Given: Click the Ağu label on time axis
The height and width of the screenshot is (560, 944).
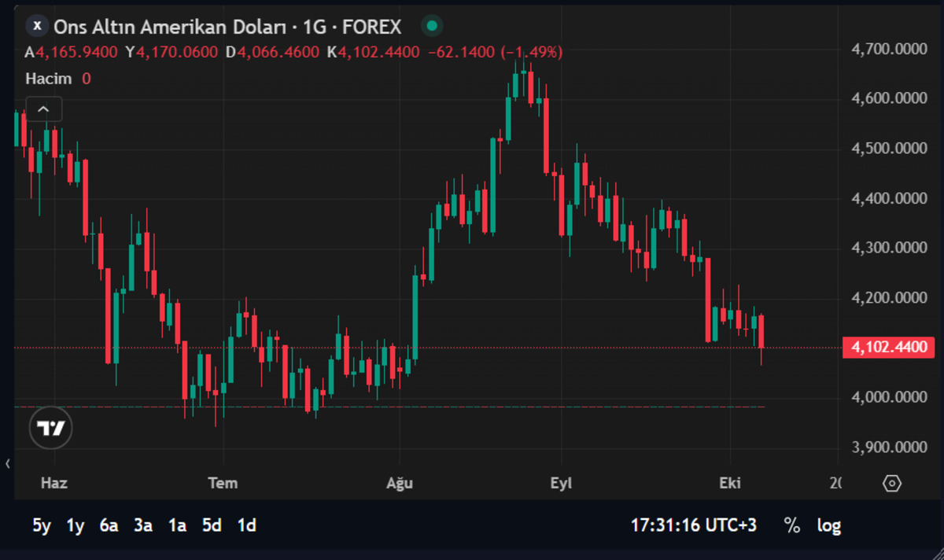Looking at the screenshot, I should [x=400, y=483].
